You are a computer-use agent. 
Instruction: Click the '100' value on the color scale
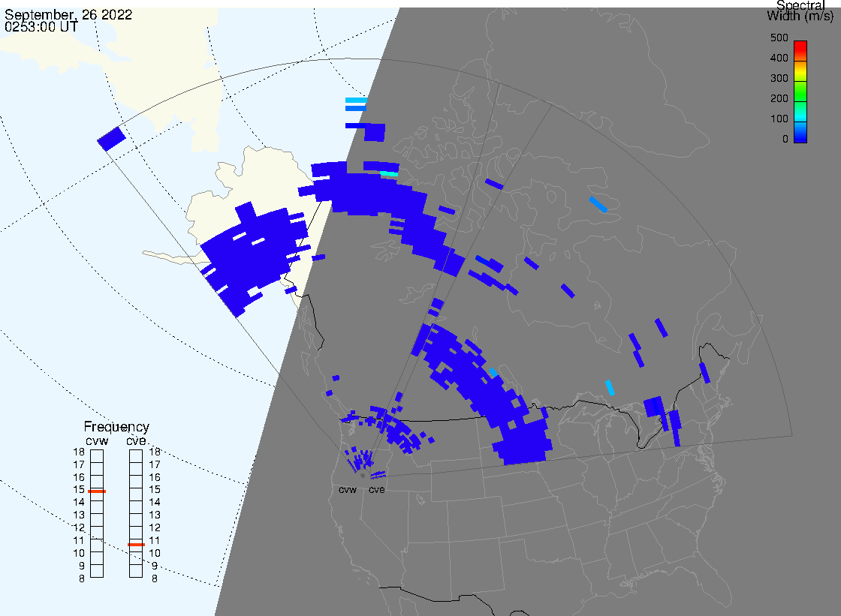(x=779, y=119)
